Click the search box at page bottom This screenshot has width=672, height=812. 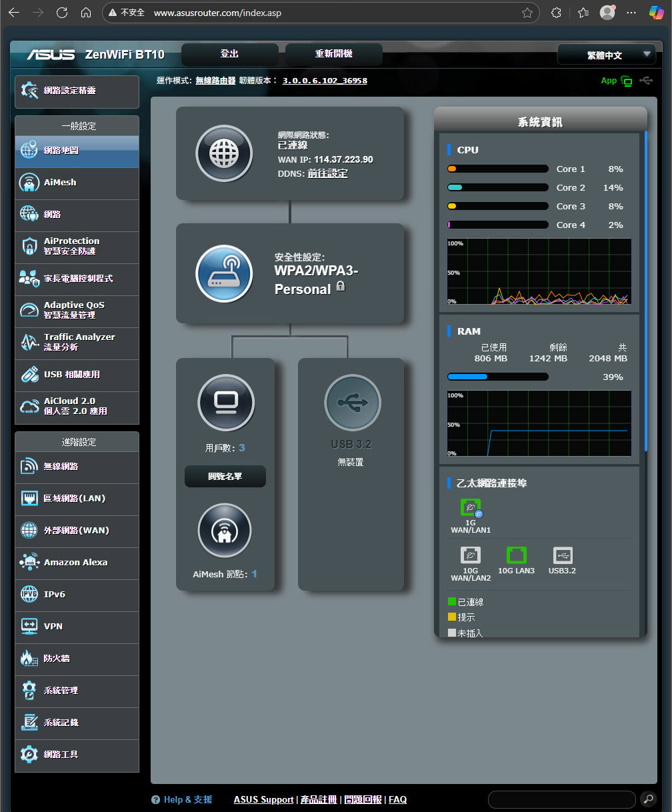pyautogui.click(x=562, y=799)
